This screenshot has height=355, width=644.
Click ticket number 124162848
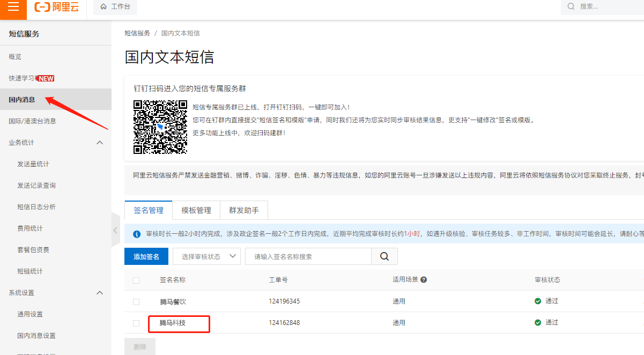(x=284, y=323)
